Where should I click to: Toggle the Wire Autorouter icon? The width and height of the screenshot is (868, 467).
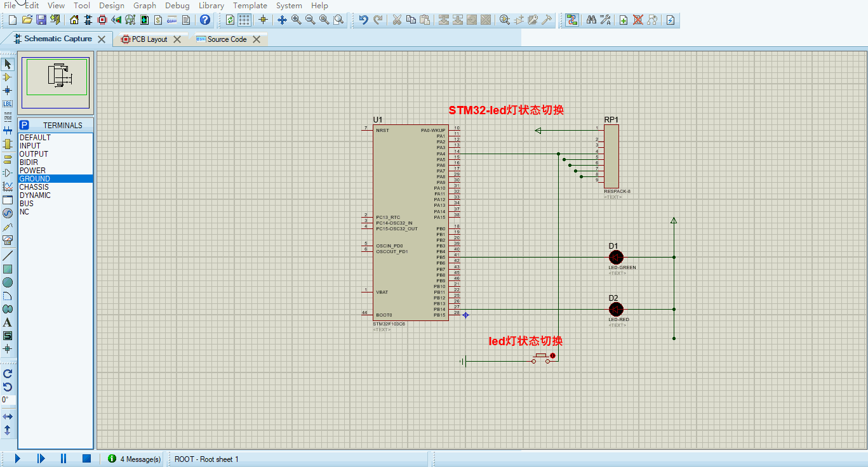pyautogui.click(x=572, y=20)
